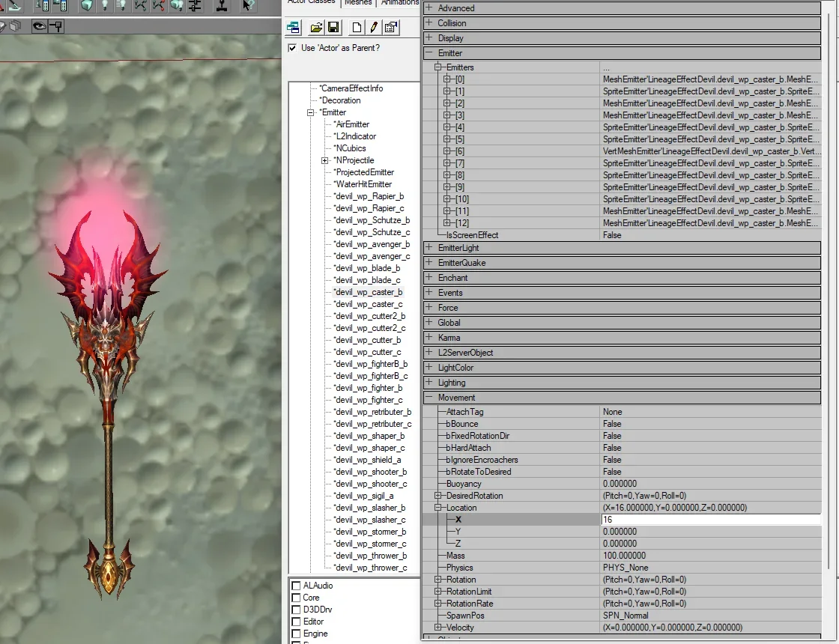Expand emitter entry [6] VertMeshEmitter

(446, 151)
